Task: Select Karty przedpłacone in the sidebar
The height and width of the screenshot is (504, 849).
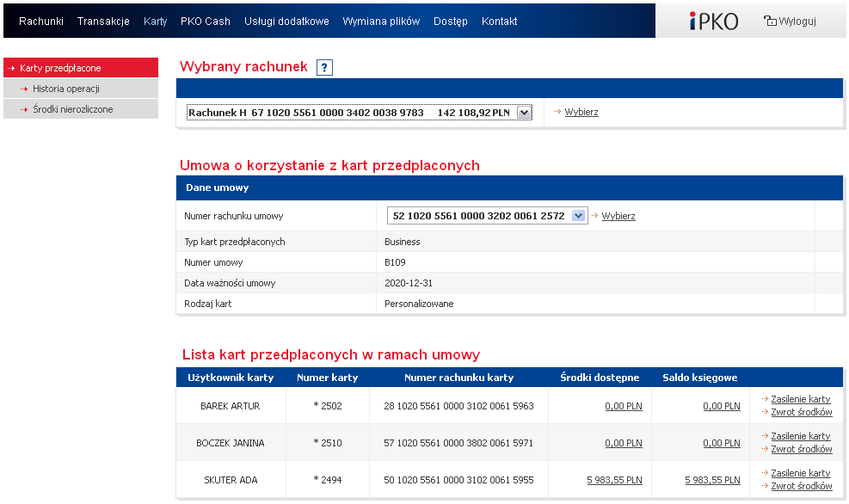Action: pos(81,68)
